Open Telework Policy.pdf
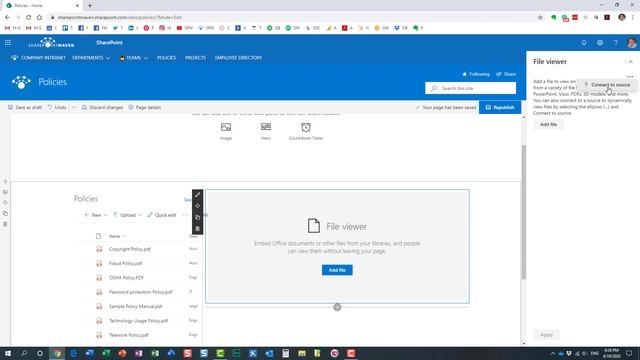Screen dimensions: 640x360 [x=129, y=335]
